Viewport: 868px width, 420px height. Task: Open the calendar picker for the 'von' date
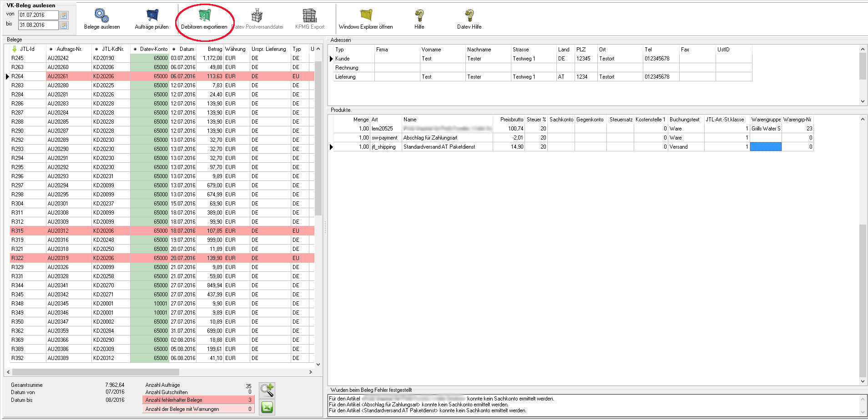point(64,15)
